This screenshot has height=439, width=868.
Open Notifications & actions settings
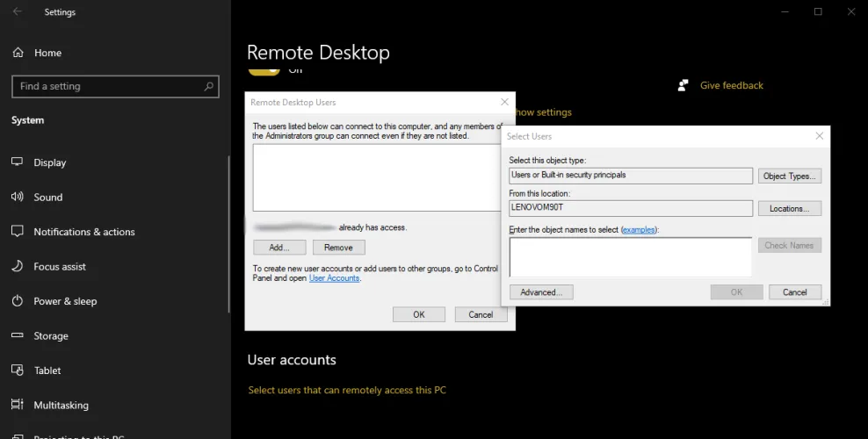pos(83,232)
